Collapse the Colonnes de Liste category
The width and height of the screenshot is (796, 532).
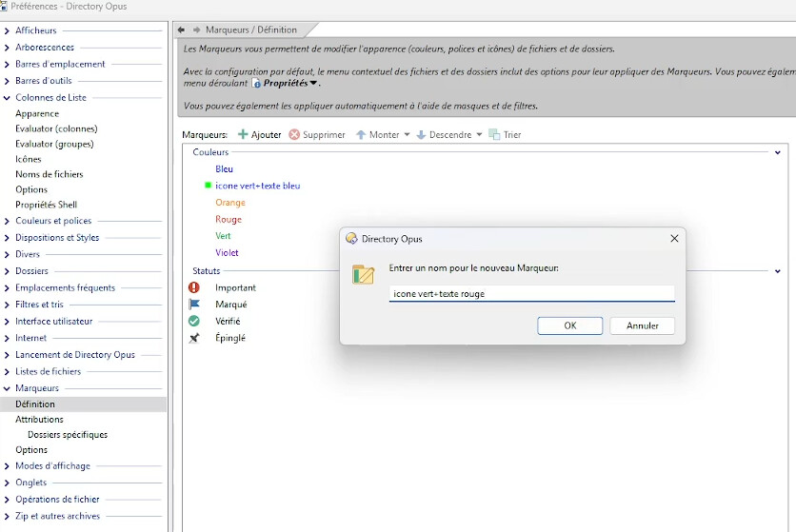[x=7, y=98]
